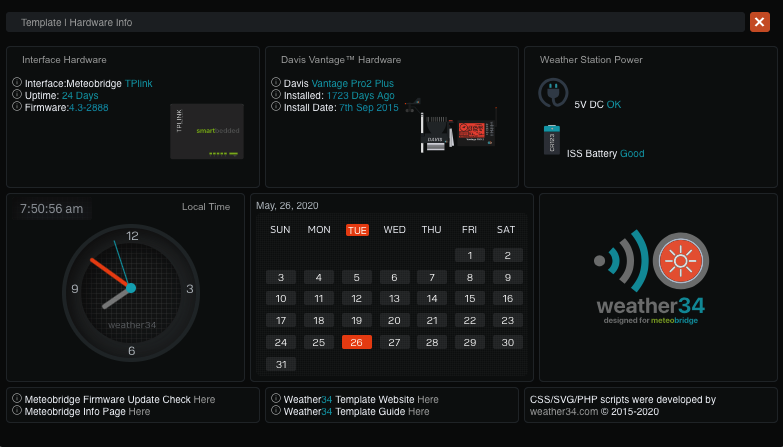Click info icon beside Firmware Update Check

(x=17, y=398)
